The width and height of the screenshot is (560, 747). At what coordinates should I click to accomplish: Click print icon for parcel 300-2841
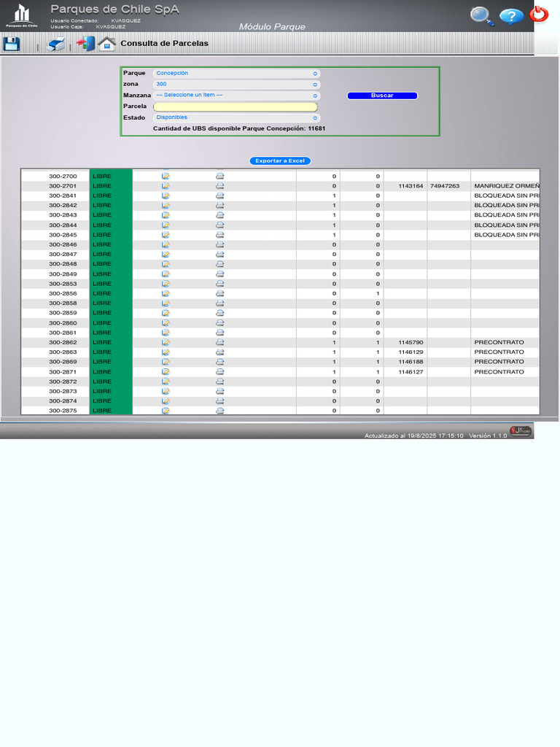pos(219,196)
